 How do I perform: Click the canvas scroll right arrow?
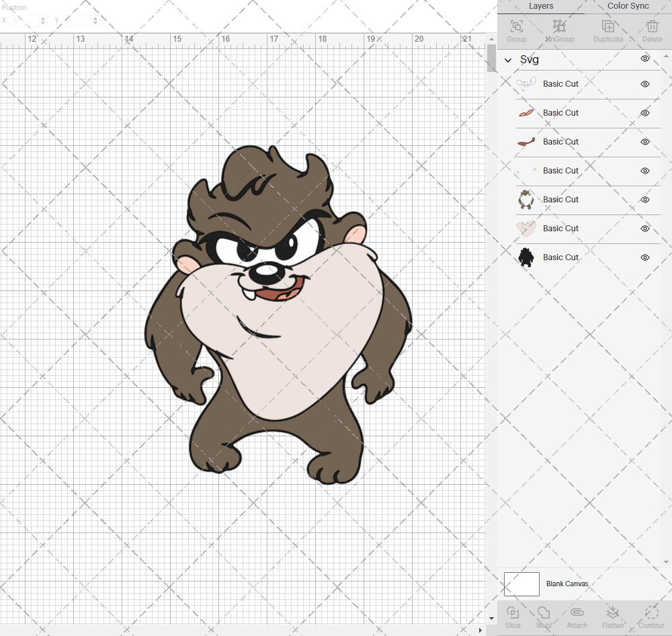pos(480,630)
